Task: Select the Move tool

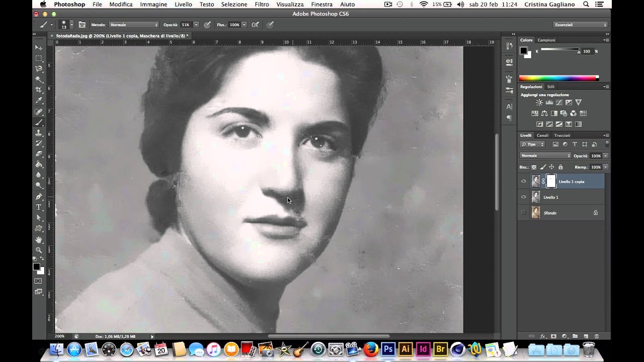Action: coord(39,47)
